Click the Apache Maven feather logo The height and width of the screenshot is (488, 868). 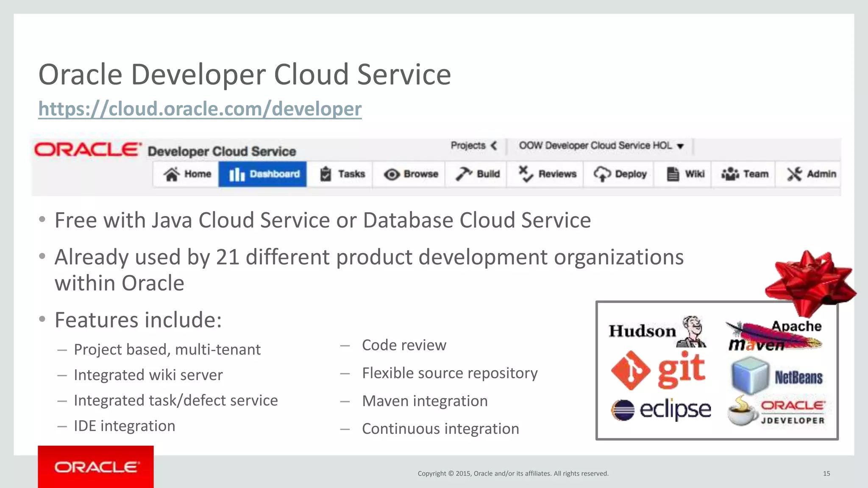click(x=775, y=336)
